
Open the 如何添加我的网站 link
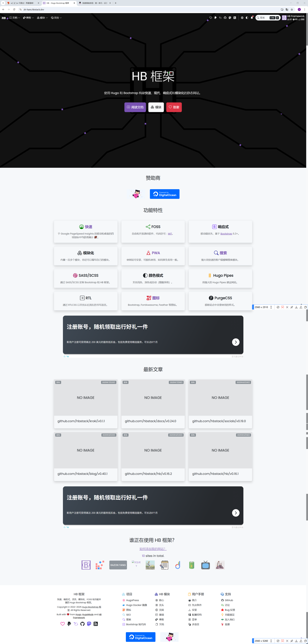pos(153,549)
